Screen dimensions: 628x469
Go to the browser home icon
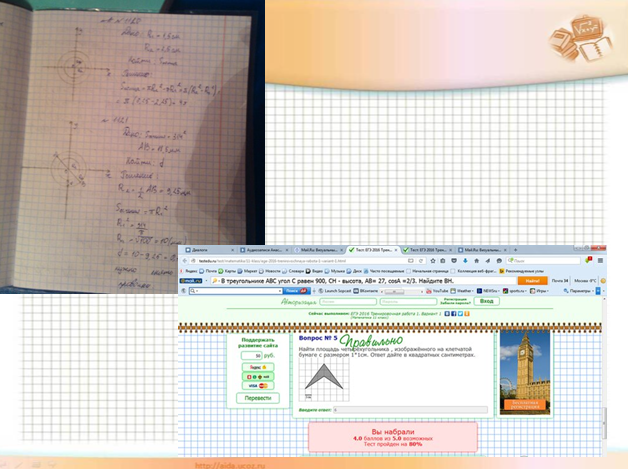click(477, 261)
